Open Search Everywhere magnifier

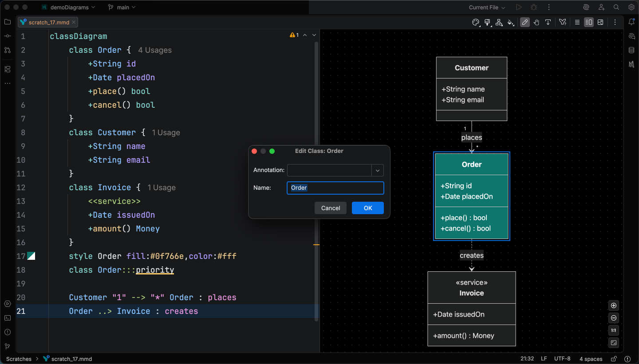616,8
